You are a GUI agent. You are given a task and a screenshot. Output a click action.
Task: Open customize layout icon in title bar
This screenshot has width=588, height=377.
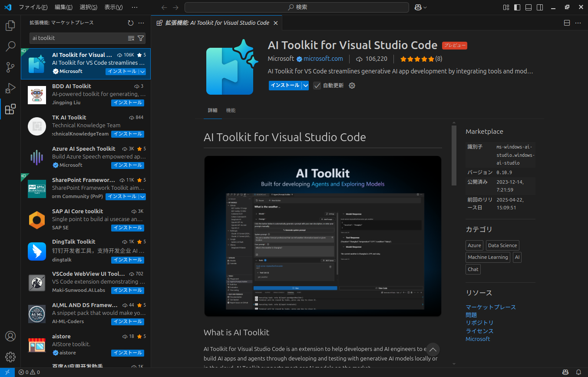point(506,7)
